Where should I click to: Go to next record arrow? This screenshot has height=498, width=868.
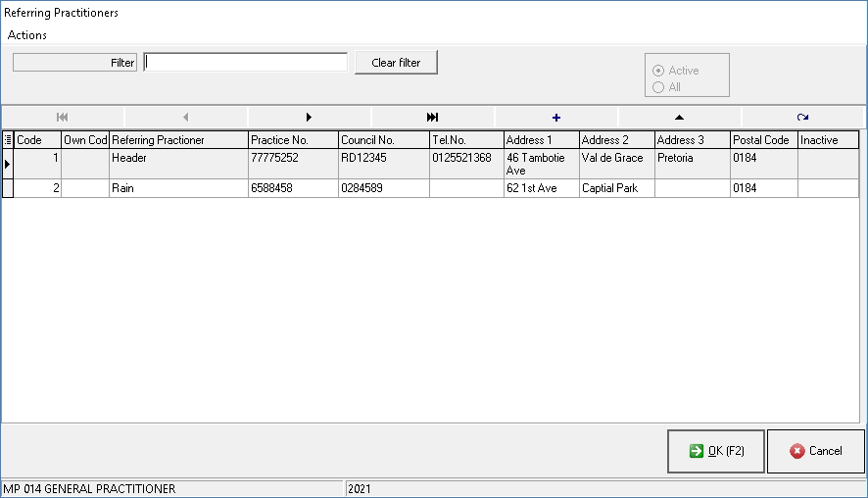click(x=310, y=117)
